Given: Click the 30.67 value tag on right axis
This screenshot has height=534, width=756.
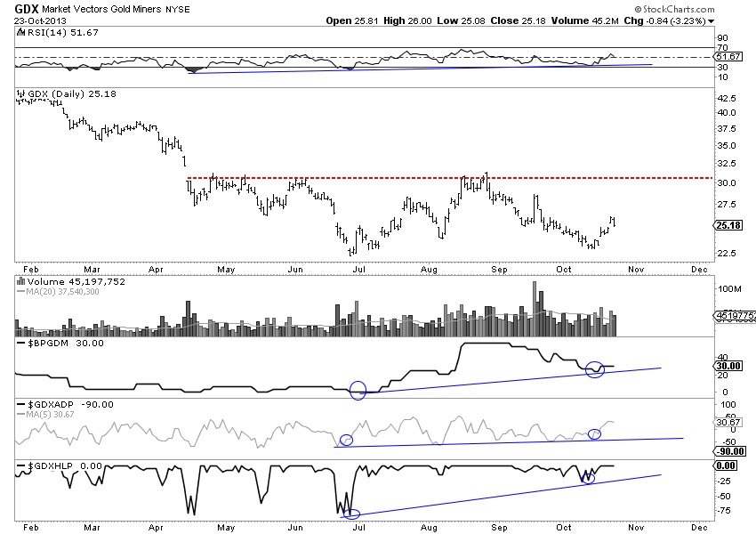Looking at the screenshot, I should click(x=728, y=422).
